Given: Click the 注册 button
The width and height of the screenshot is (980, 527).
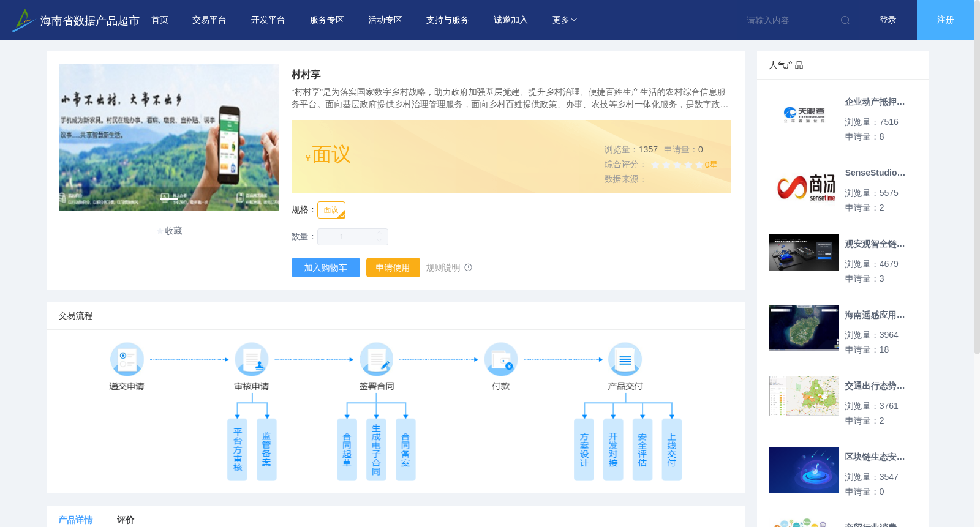Looking at the screenshot, I should point(946,20).
